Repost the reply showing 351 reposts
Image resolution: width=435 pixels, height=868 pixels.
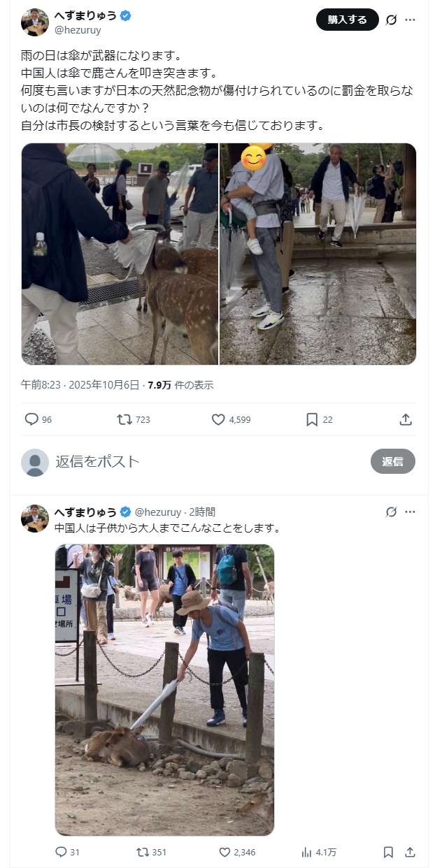point(143,852)
